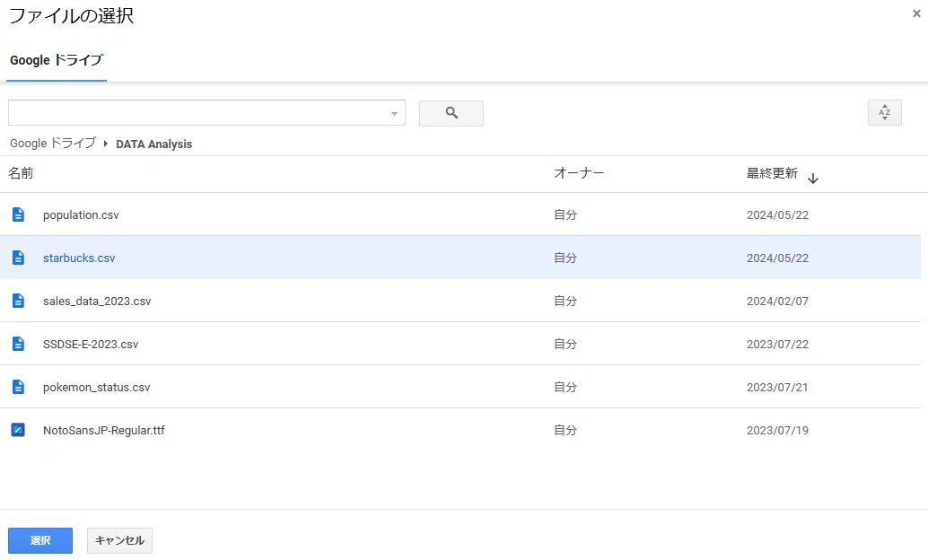Viewport: 928px width, 560px height.
Task: Select the population.csv file name
Action: [x=81, y=214]
